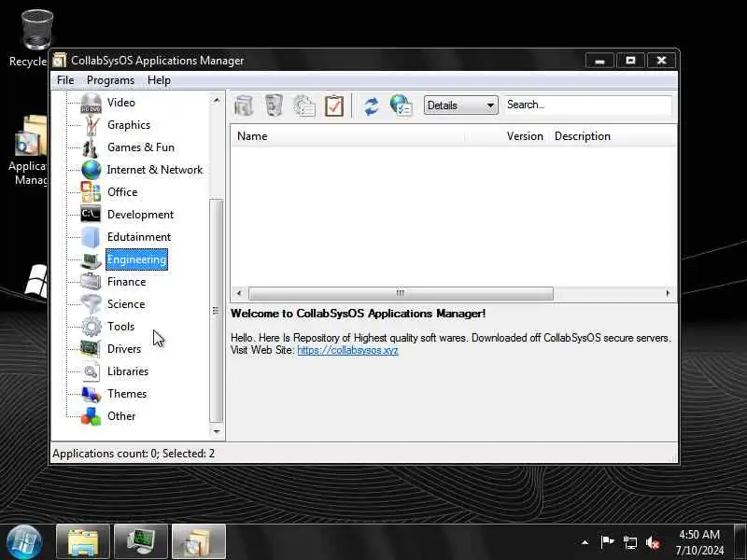Click the Install toolbar icon
The width and height of the screenshot is (747, 560).
coord(244,105)
